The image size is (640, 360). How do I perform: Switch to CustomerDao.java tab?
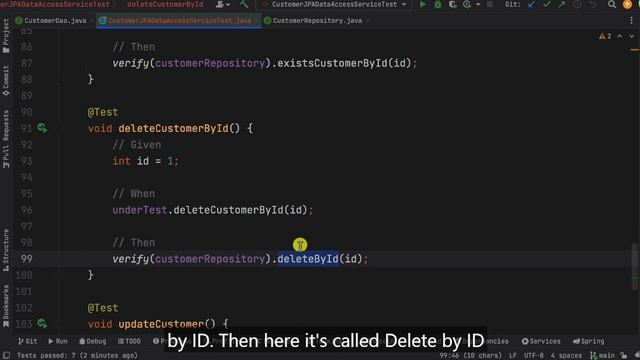(x=55, y=20)
